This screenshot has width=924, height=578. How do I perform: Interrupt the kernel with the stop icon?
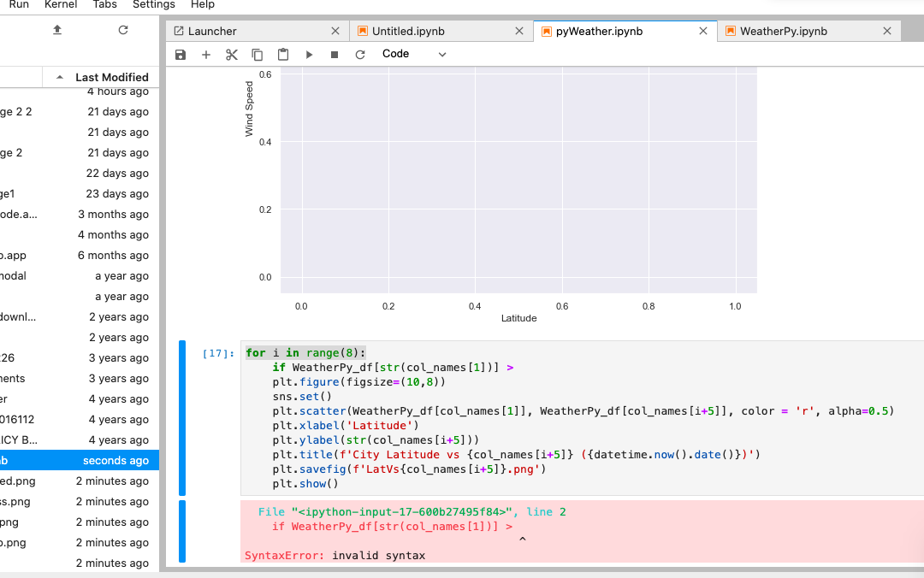point(335,54)
